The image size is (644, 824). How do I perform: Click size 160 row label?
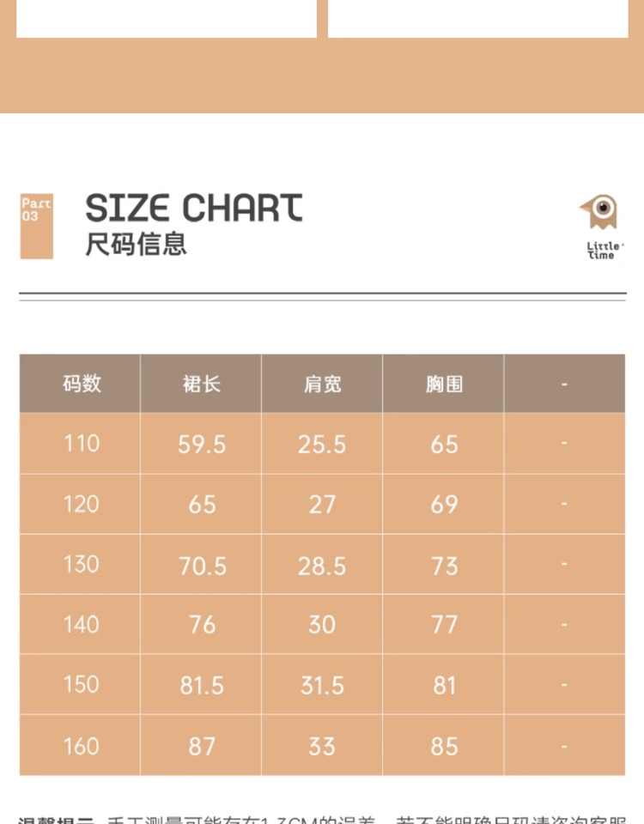[x=81, y=745]
